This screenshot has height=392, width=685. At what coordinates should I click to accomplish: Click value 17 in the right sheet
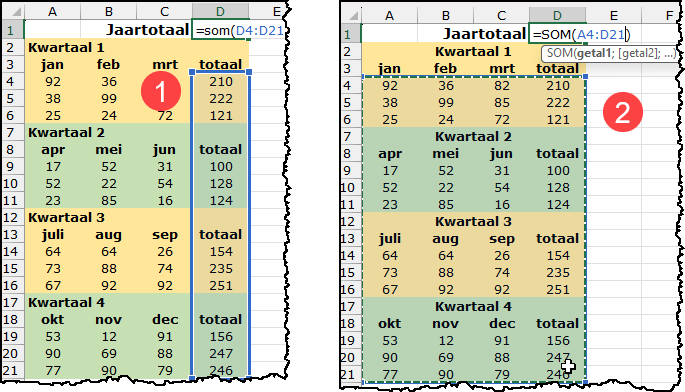(x=390, y=170)
